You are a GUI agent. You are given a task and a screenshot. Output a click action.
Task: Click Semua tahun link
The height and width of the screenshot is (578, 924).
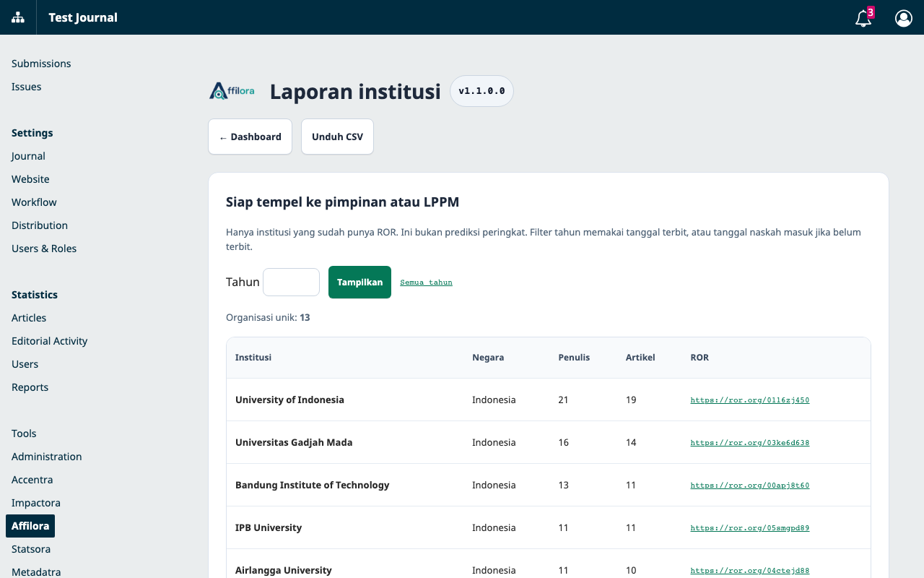[x=426, y=282]
